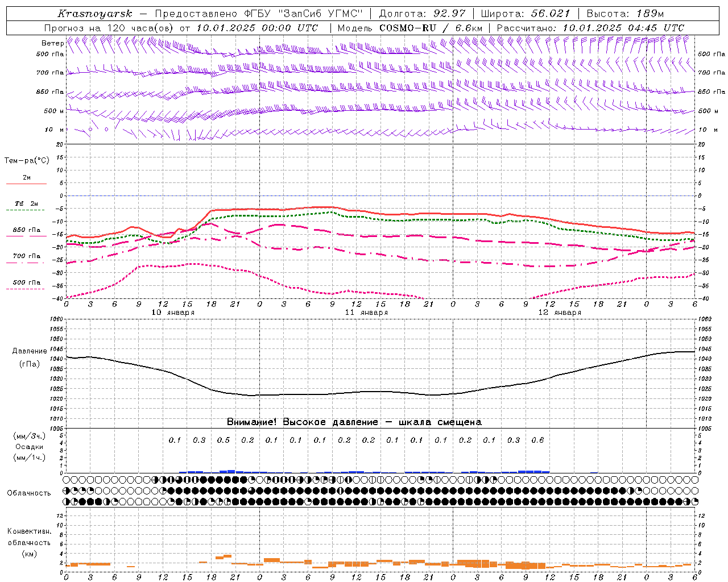Click the Krasnoyarsk station title

[95, 14]
